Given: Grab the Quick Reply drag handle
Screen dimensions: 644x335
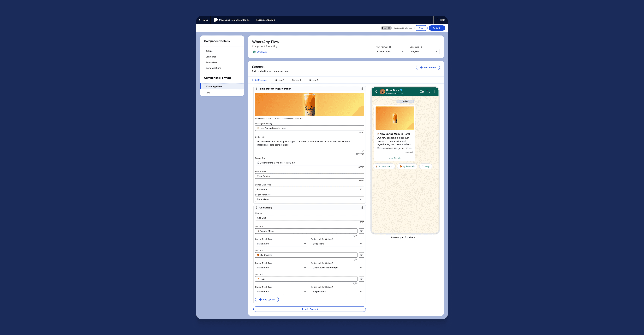Looking at the screenshot, I should tap(257, 208).
